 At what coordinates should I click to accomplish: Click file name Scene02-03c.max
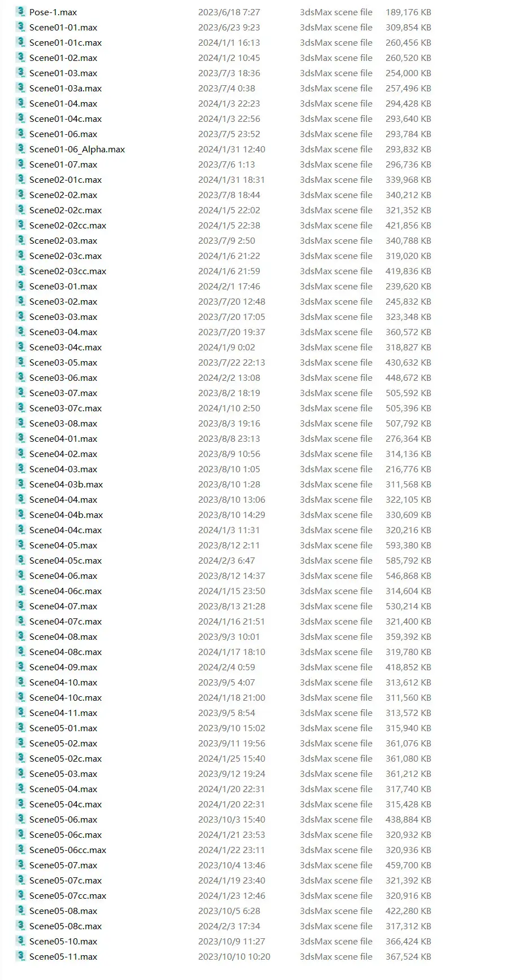[x=65, y=256]
